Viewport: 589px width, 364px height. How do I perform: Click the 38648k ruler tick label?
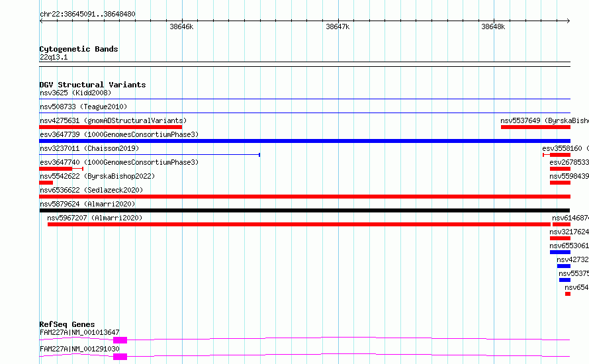tap(493, 26)
